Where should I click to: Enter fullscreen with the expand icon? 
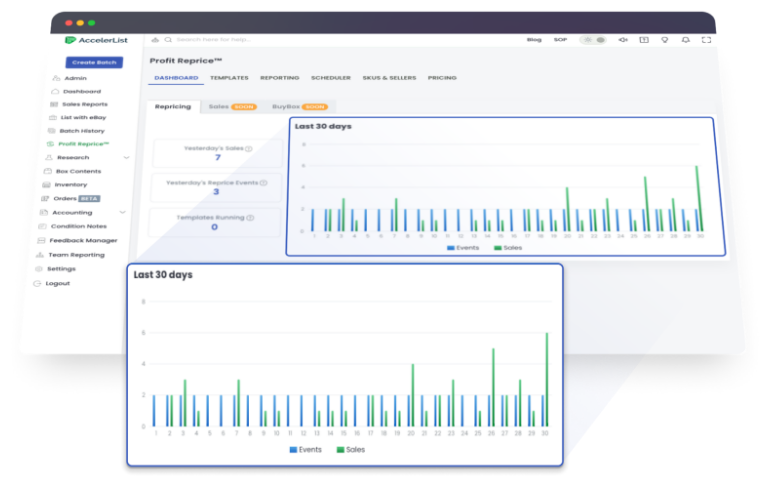(706, 40)
